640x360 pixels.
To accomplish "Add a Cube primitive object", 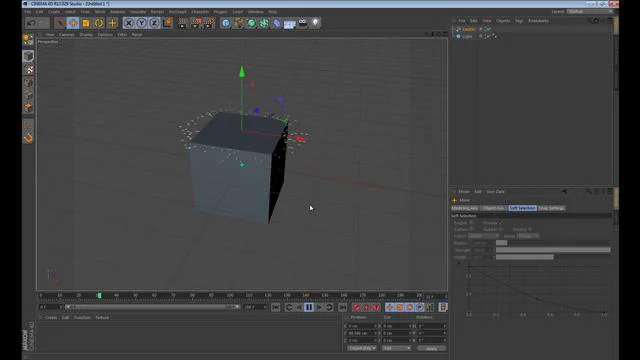I will [226, 23].
